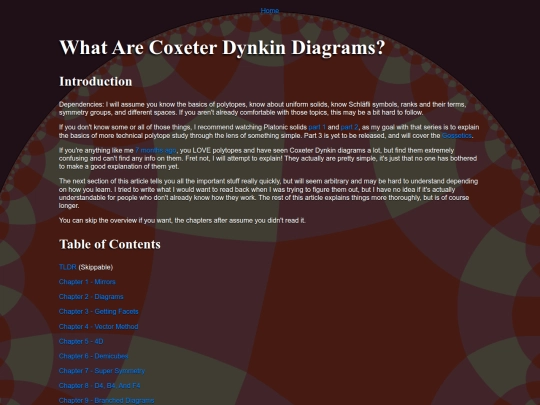This screenshot has height=405, width=540.
Task: Open the '7 months ago' link
Action: point(155,150)
